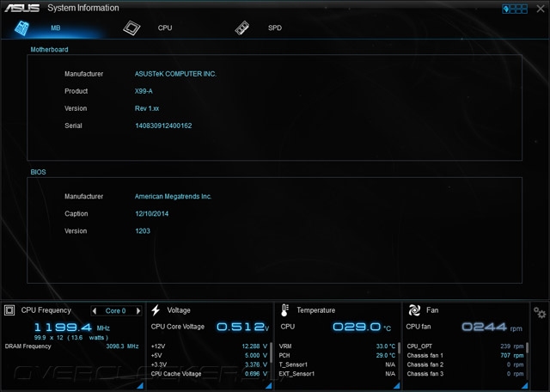Click the ASUS logo
Screen dimensions: 550x392
click(x=21, y=8)
